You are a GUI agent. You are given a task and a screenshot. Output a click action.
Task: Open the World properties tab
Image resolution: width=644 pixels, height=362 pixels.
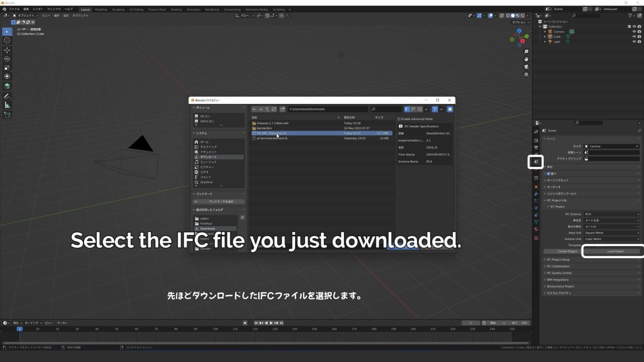[x=536, y=169]
